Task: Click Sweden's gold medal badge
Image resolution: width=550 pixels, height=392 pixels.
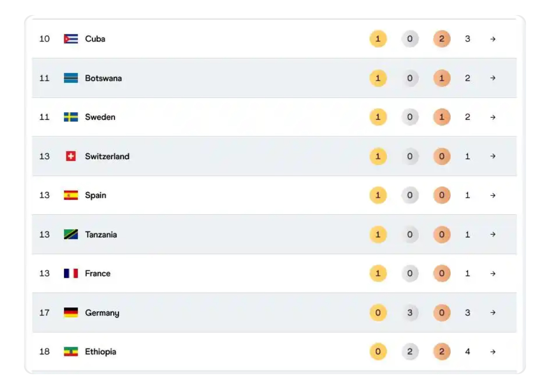Action: coord(378,117)
